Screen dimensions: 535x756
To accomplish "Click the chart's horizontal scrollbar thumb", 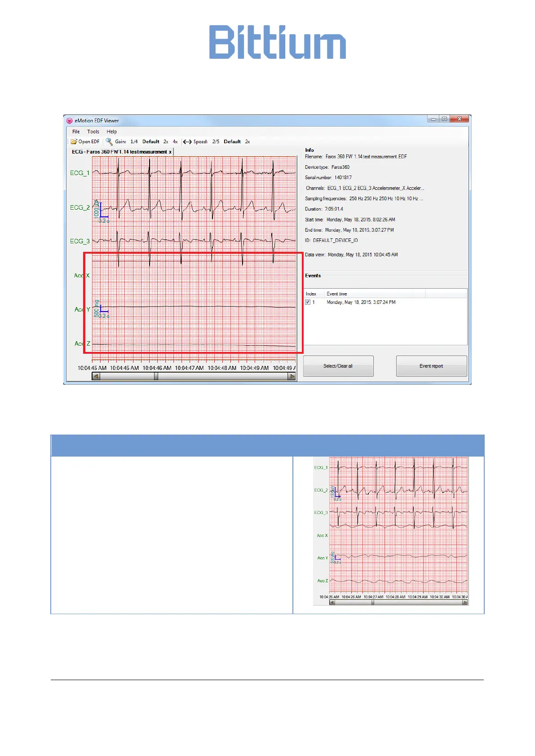I will (x=156, y=377).
